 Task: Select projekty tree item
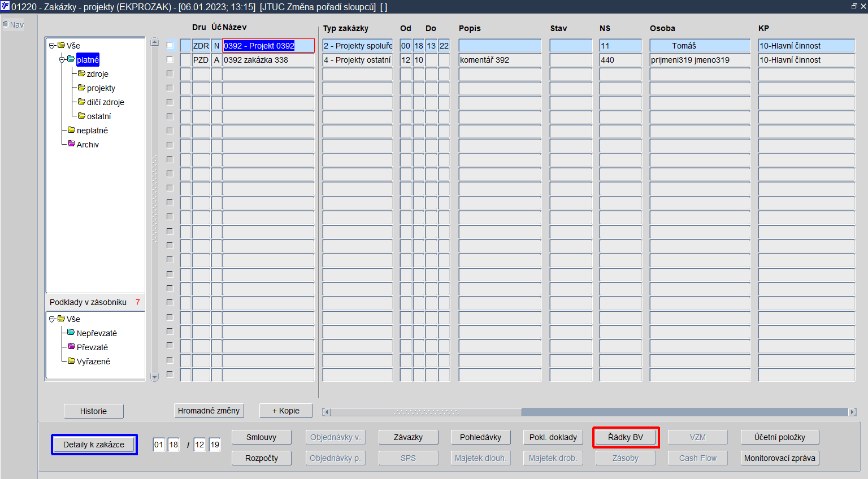101,88
